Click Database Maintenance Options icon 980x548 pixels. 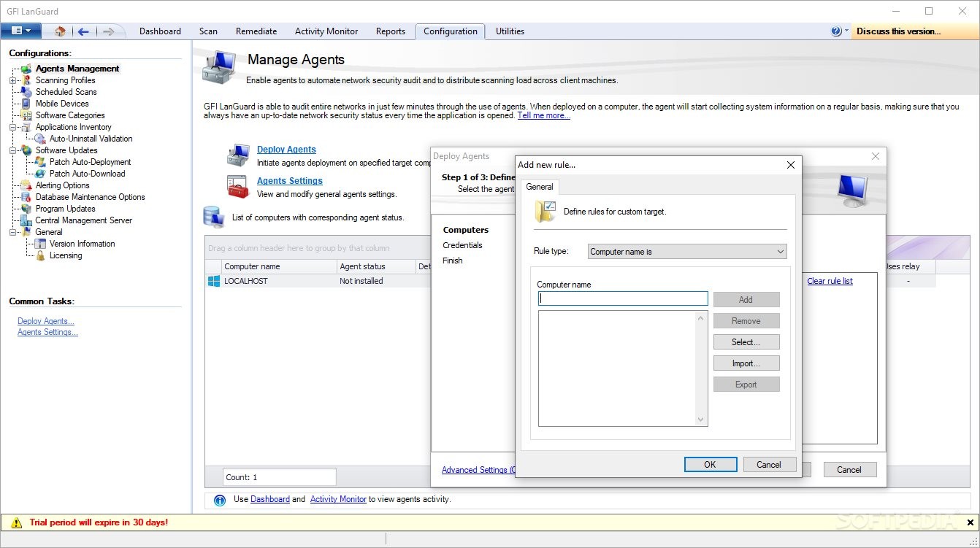[26, 197]
